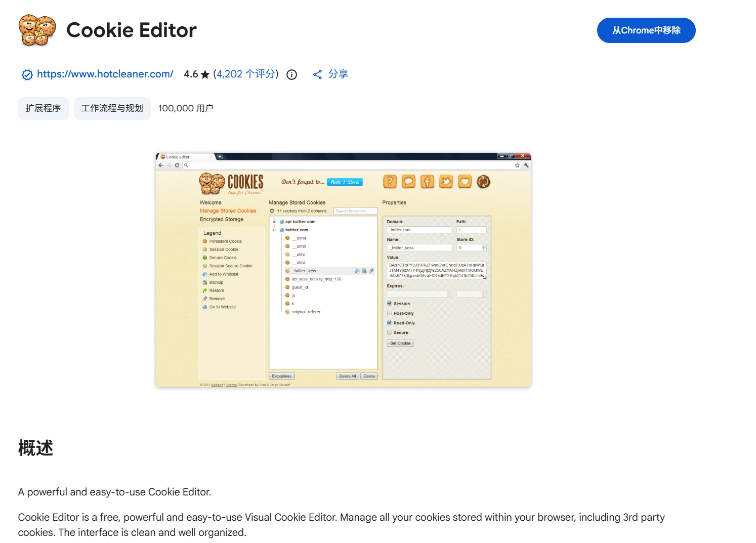
Task: Toggle the Read-Only checkbox
Action: coord(389,323)
